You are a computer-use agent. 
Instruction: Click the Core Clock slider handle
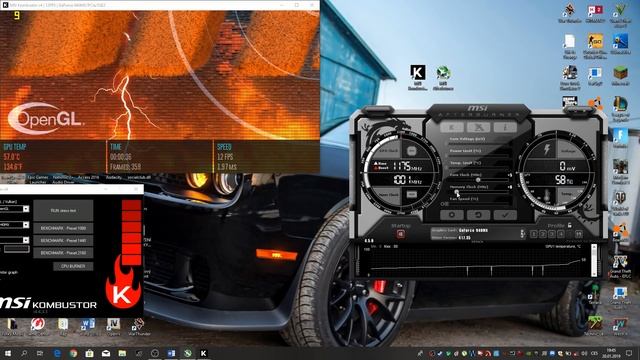(x=478, y=180)
